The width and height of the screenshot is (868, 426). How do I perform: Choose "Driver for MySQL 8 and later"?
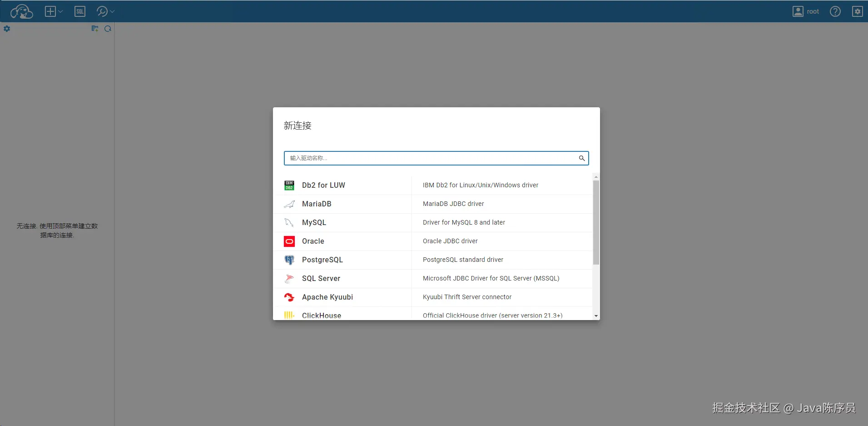[x=464, y=222]
